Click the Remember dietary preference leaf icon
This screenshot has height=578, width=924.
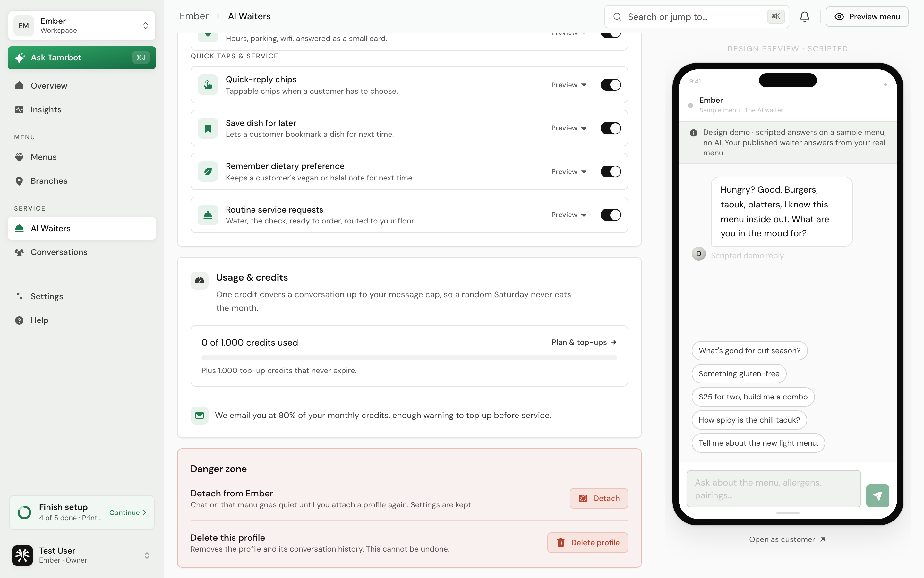pos(208,171)
